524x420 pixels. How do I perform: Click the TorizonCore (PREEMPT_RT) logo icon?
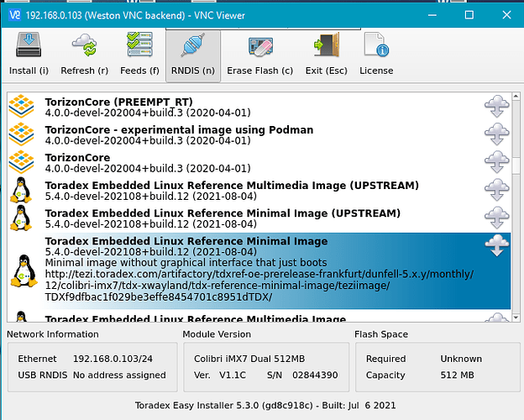click(21, 107)
